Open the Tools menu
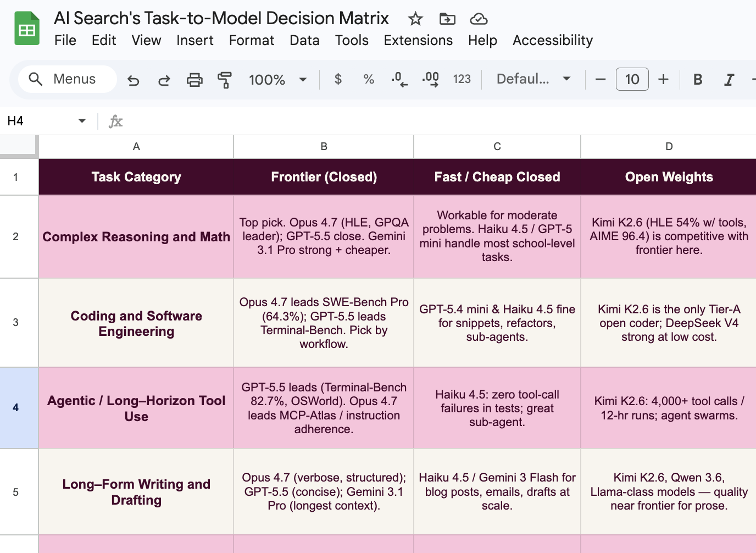This screenshot has width=756, height=553. pyautogui.click(x=352, y=40)
